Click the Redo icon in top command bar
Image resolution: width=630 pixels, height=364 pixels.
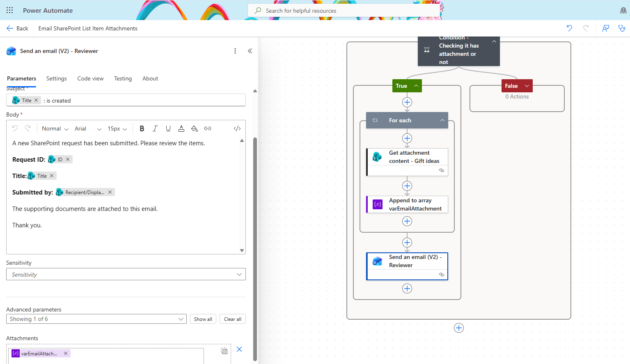click(x=586, y=28)
